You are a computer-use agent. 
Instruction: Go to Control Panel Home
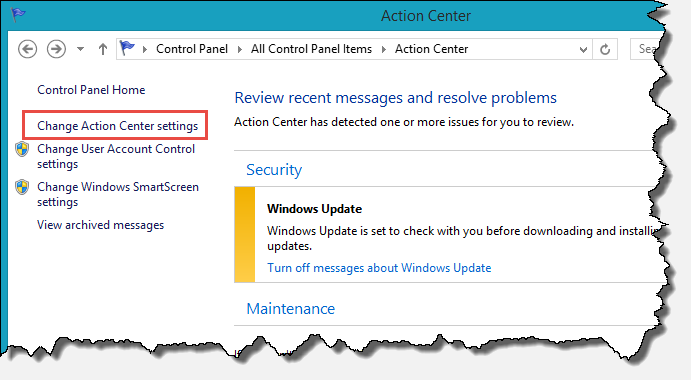click(x=91, y=90)
